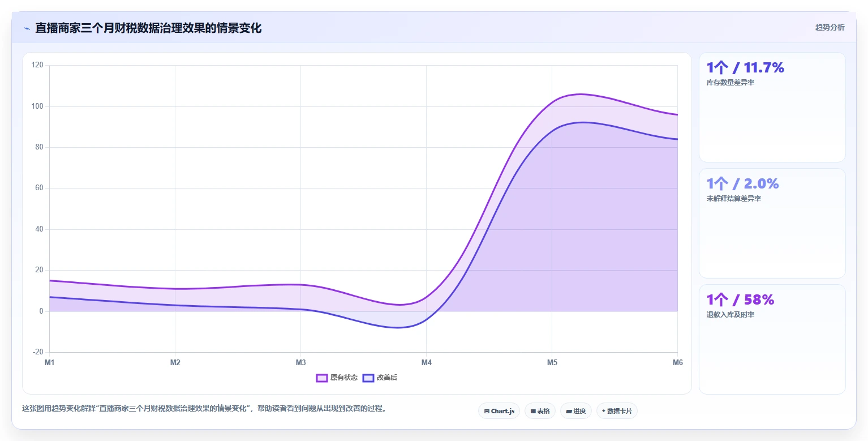Toggle the 原有状态 legend item

[337, 378]
